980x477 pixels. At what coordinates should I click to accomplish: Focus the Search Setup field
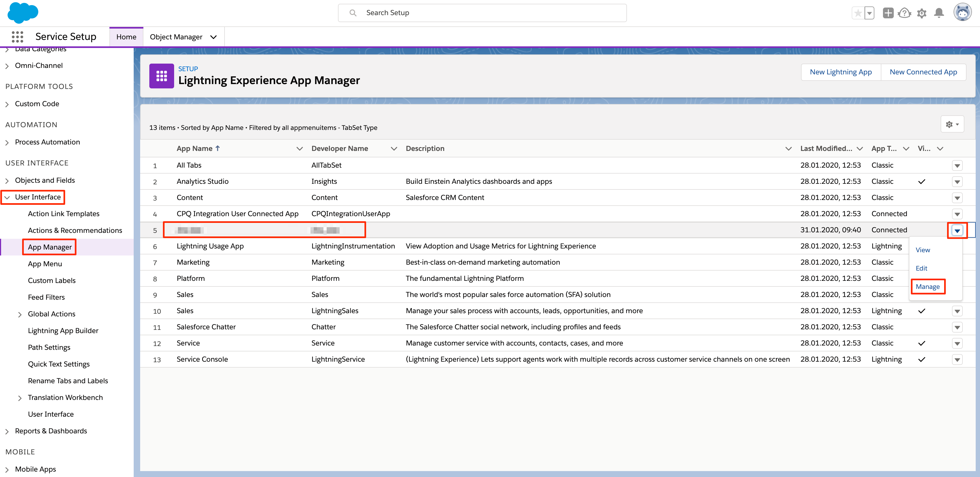click(x=482, y=13)
